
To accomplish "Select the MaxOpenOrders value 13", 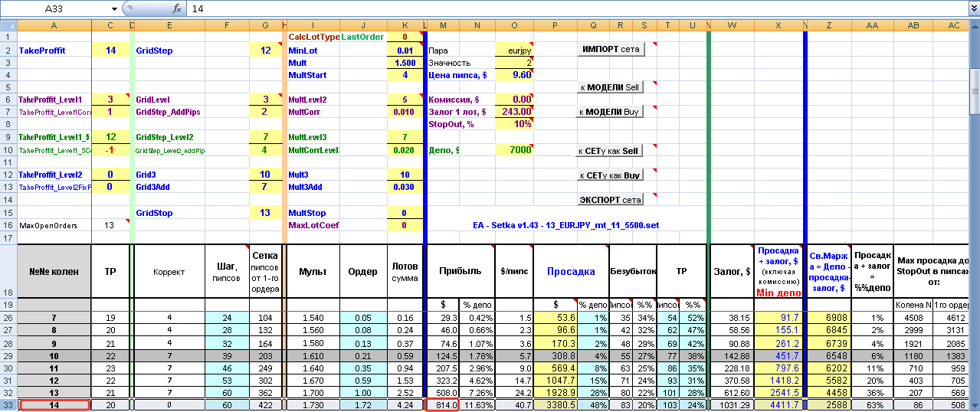I will coord(110,225).
